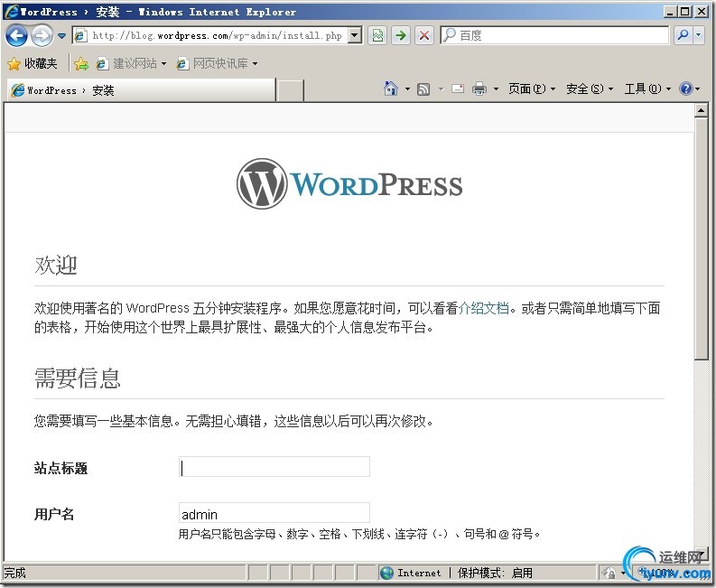This screenshot has width=716, height=588.
Task: Click the add to favorites bar star icon
Action: (81, 63)
